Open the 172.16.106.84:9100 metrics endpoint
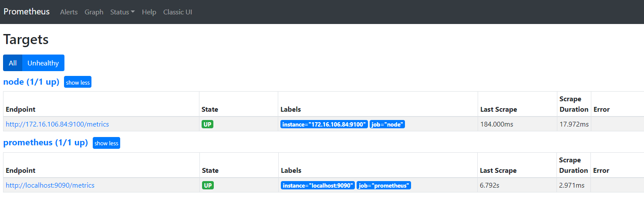The width and height of the screenshot is (644, 216). tap(57, 124)
